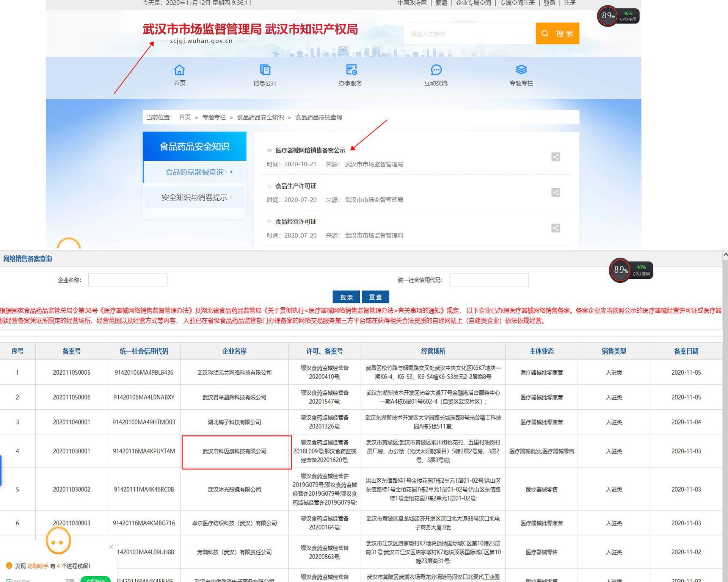The width and height of the screenshot is (728, 582).
Task: Focus the 统一社会信用代码 input field
Action: (488, 280)
